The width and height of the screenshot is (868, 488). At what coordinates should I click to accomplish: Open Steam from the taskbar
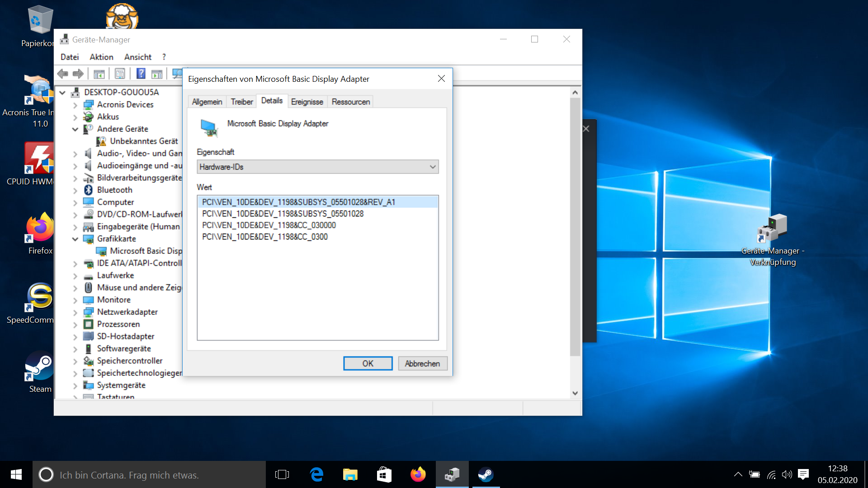point(486,474)
